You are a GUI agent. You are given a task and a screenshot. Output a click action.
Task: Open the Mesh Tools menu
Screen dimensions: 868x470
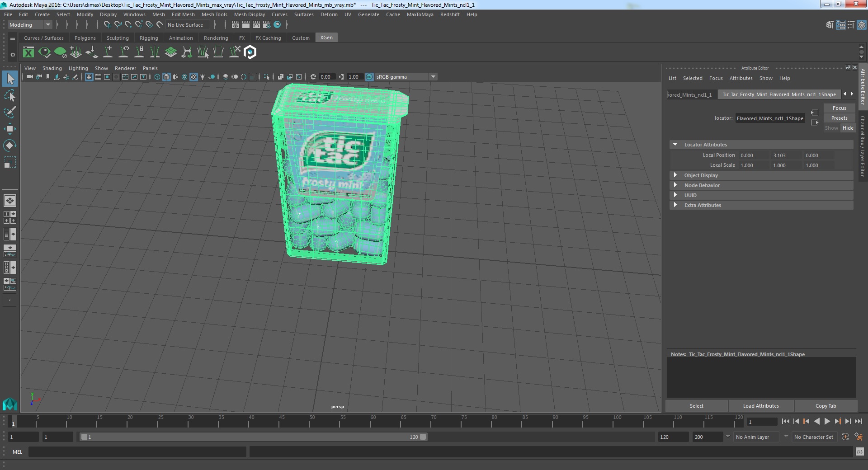tap(214, 14)
